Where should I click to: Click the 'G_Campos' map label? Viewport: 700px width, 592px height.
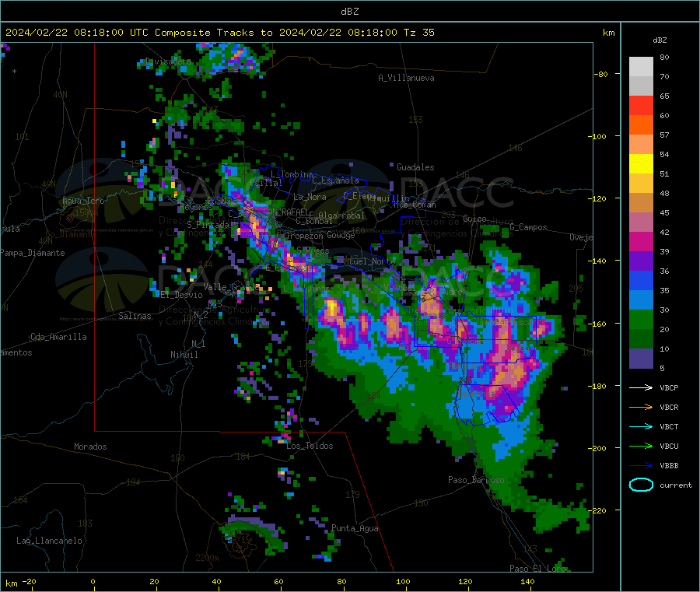point(528,227)
